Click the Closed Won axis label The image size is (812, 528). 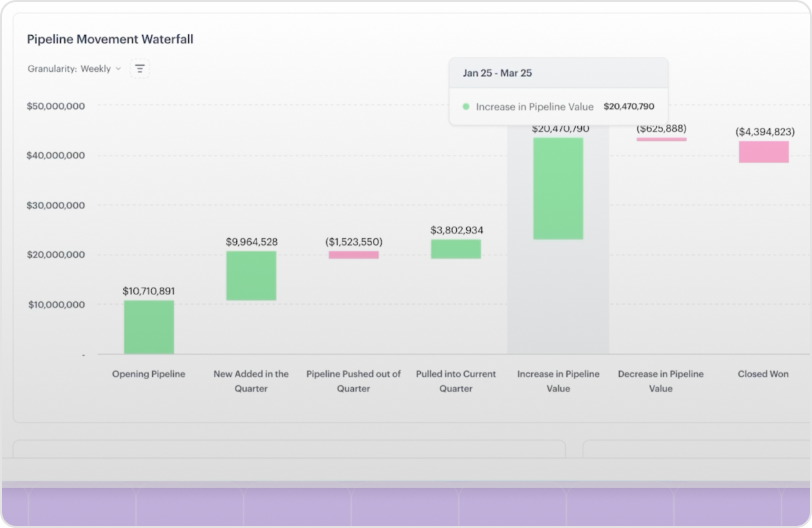(763, 374)
